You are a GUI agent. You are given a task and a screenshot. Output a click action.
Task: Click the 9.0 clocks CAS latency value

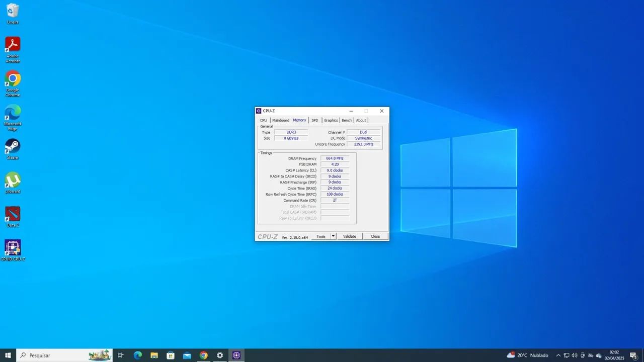tap(335, 170)
